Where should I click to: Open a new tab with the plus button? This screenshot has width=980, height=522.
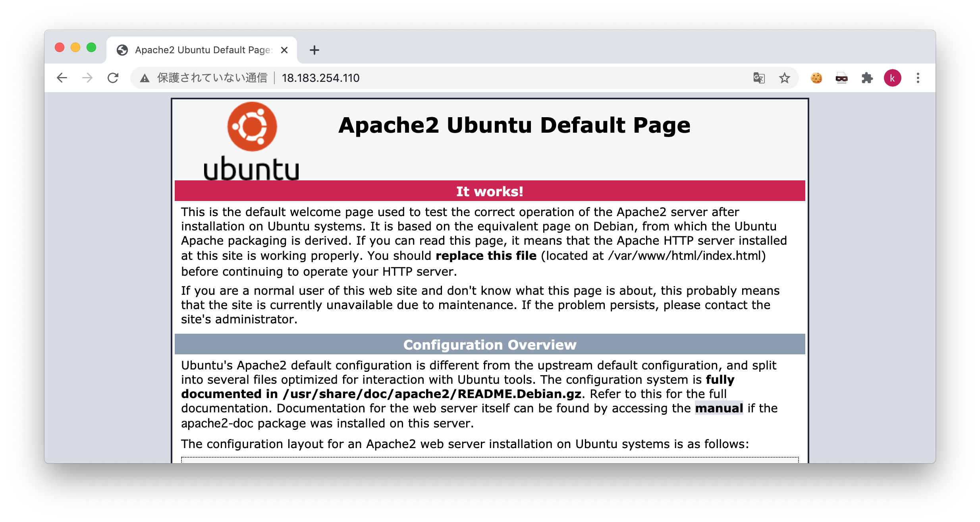click(x=314, y=50)
